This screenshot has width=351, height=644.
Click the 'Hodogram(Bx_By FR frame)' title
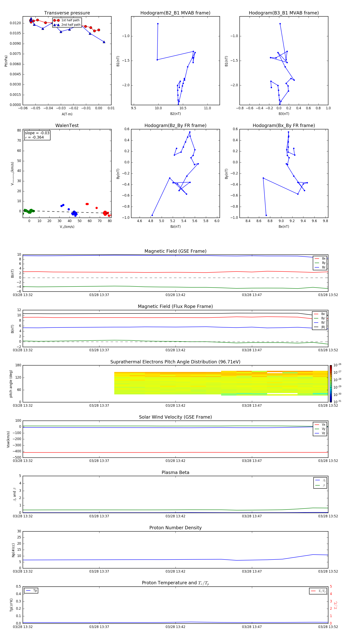coord(284,125)
